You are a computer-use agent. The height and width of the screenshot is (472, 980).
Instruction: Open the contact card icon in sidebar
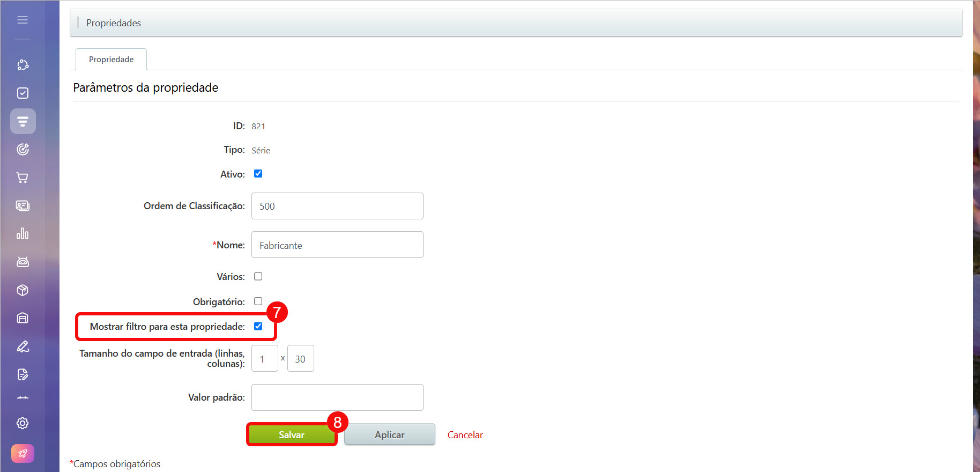[x=23, y=206]
